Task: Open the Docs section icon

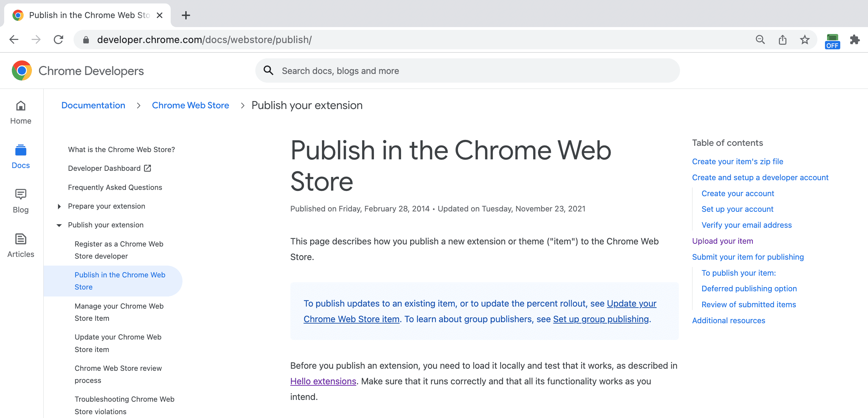Action: 20,150
